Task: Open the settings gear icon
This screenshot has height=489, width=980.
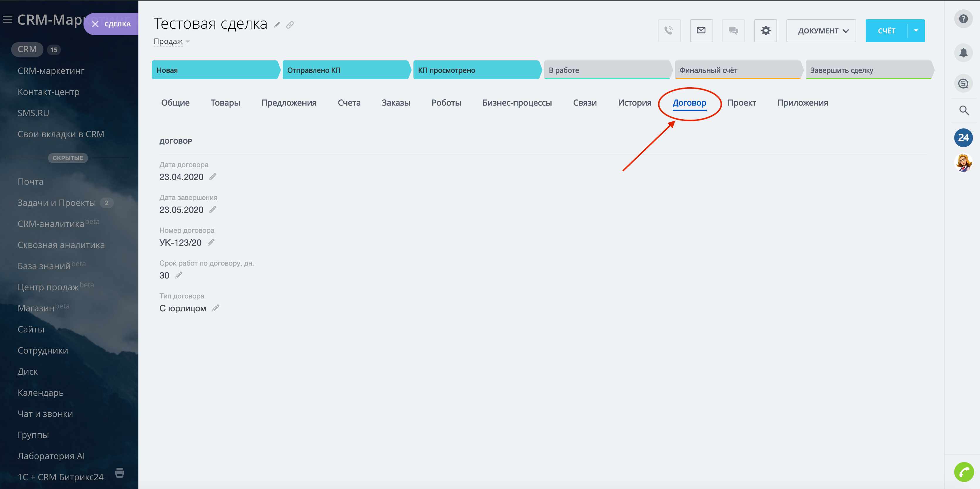Action: [765, 30]
